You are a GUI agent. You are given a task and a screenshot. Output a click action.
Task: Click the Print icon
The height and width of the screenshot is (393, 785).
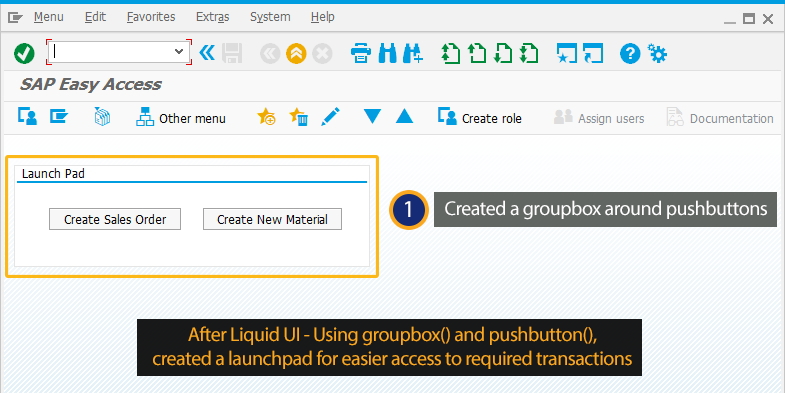pyautogui.click(x=361, y=53)
